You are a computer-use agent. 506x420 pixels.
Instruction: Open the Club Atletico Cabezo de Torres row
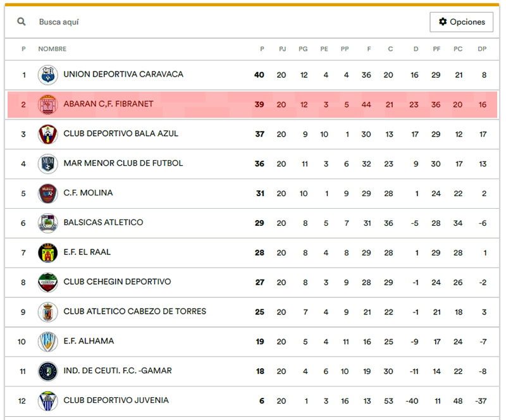[135, 311]
